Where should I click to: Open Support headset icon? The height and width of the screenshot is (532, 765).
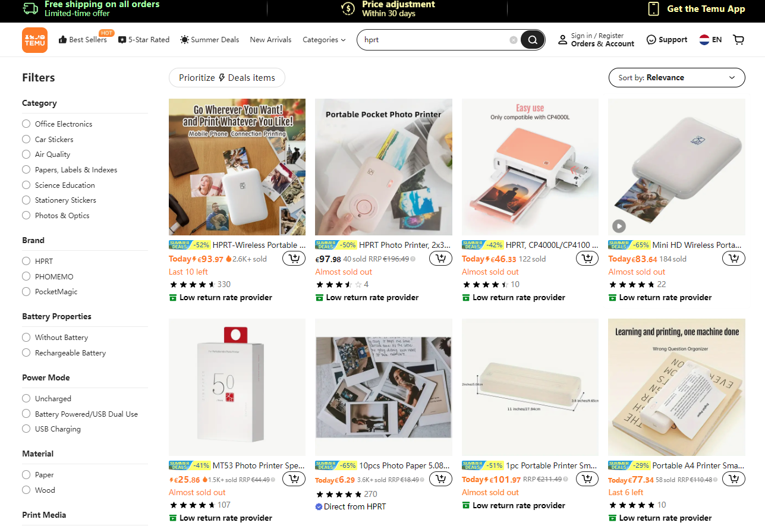651,40
